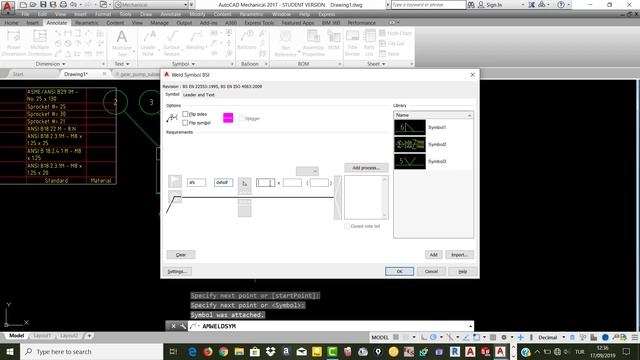Enable the Flip symbol checkbox
The image size is (640, 360).
point(185,123)
